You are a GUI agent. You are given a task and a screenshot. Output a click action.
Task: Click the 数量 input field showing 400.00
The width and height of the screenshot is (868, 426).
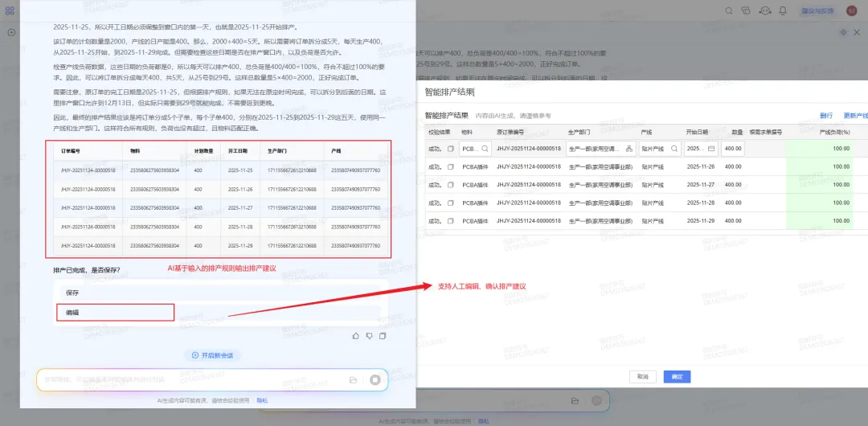coord(733,149)
